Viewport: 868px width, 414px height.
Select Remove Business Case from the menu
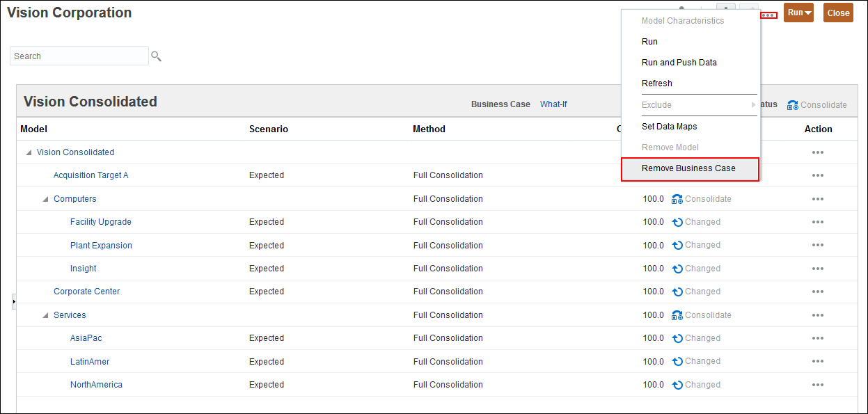click(x=689, y=168)
